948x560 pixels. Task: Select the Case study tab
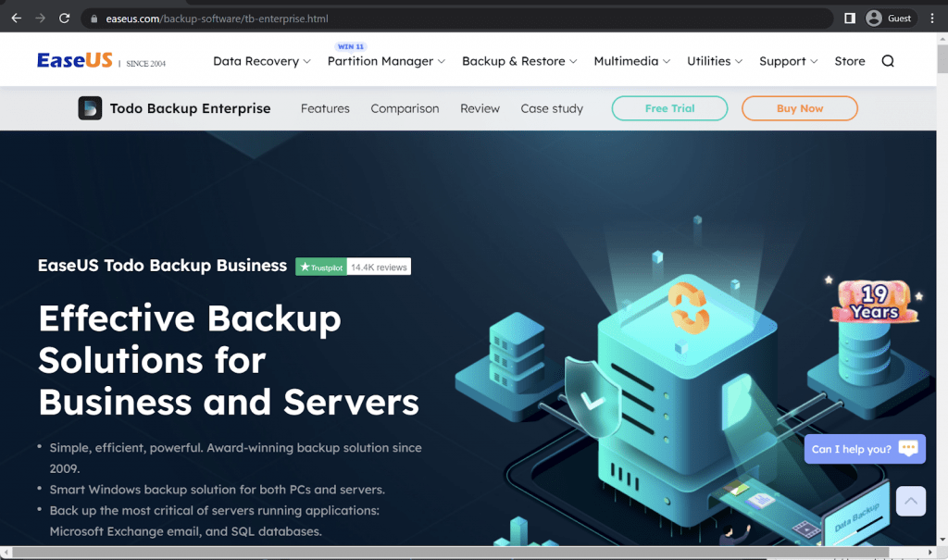click(x=552, y=108)
